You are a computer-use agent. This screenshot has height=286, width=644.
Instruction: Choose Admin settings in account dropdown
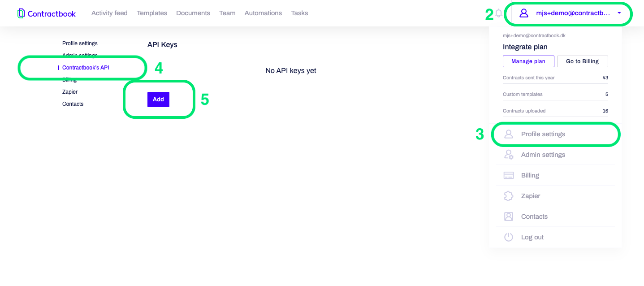point(555,155)
